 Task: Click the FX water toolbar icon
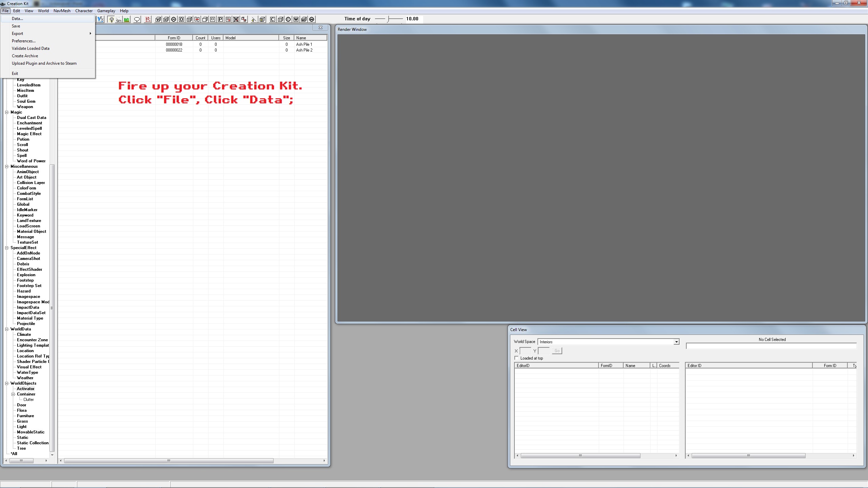100,19
